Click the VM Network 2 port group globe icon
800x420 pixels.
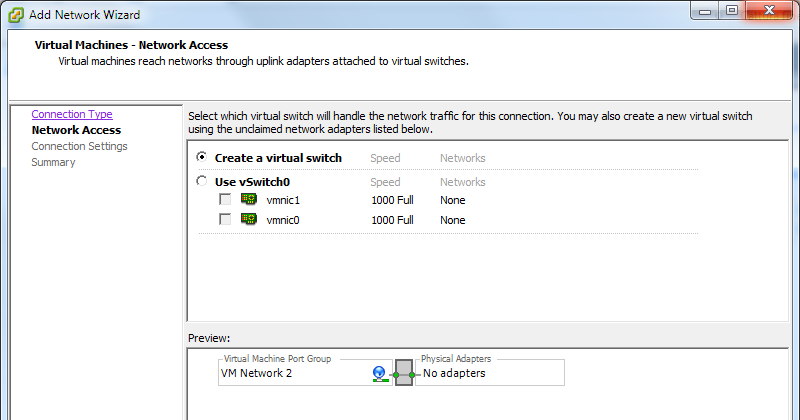379,374
